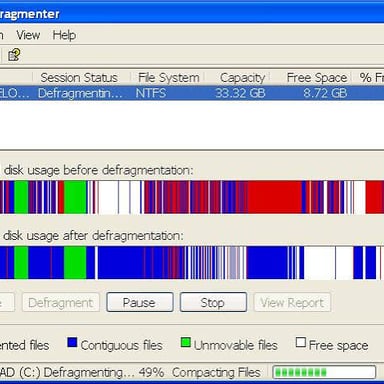This screenshot has width=384, height=384.
Task: Select the NTFS file system cell
Action: (x=151, y=93)
